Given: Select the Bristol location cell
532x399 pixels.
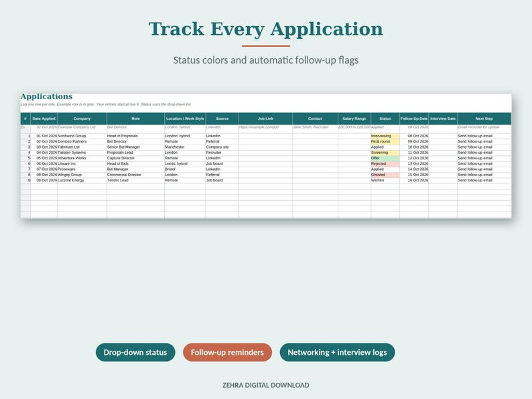Looking at the screenshot, I should coord(185,169).
